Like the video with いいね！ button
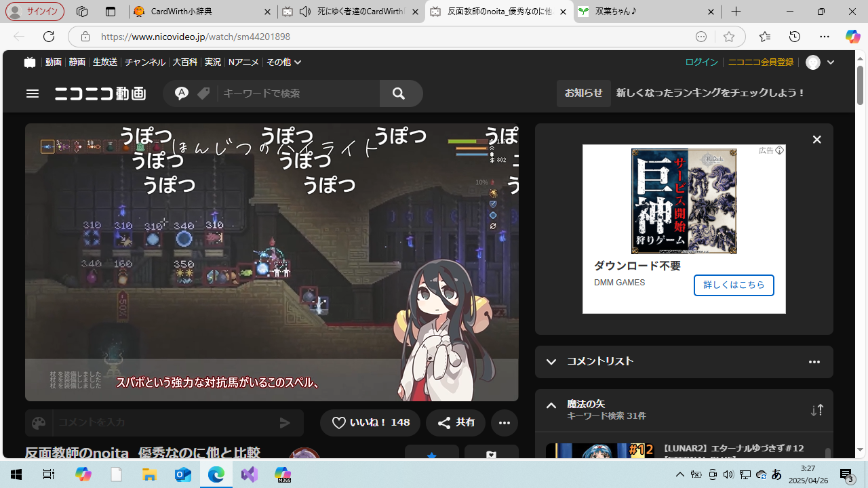 pyautogui.click(x=370, y=423)
